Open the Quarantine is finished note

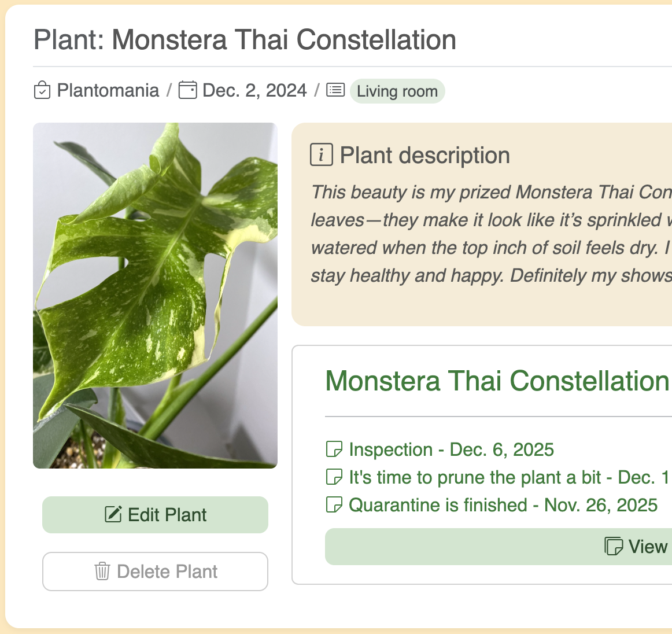pyautogui.click(x=503, y=505)
